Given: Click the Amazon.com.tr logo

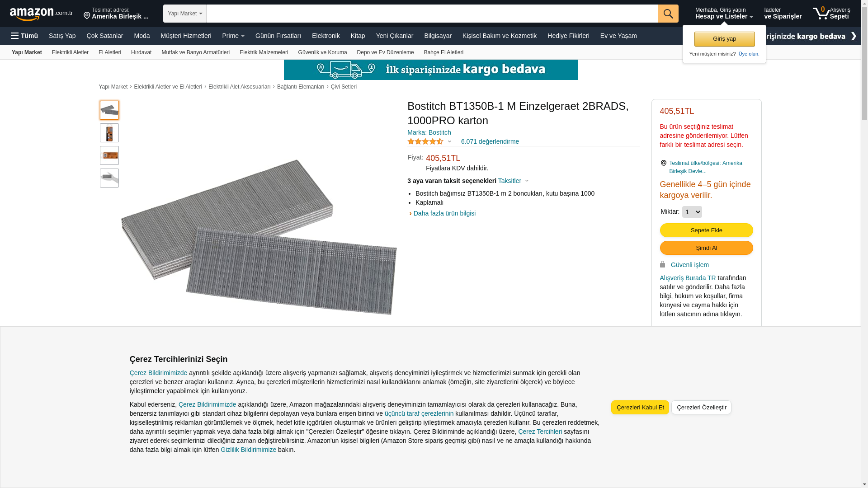Looking at the screenshot, I should pyautogui.click(x=41, y=14).
